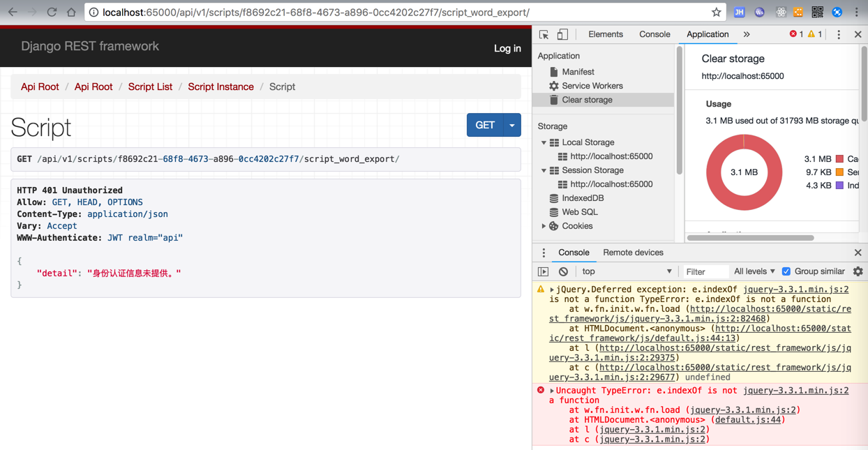The width and height of the screenshot is (868, 450).
Task: Reload the page with the refresh icon
Action: click(52, 12)
